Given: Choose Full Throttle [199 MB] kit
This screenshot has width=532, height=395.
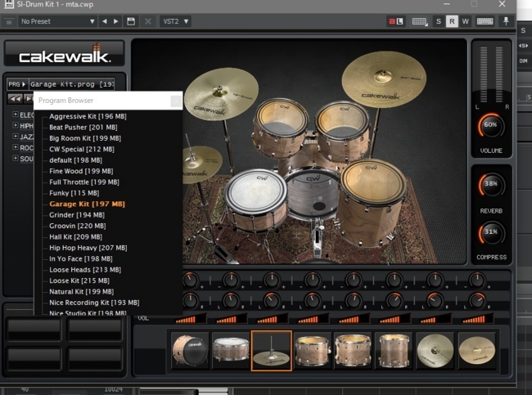Looking at the screenshot, I should [84, 182].
